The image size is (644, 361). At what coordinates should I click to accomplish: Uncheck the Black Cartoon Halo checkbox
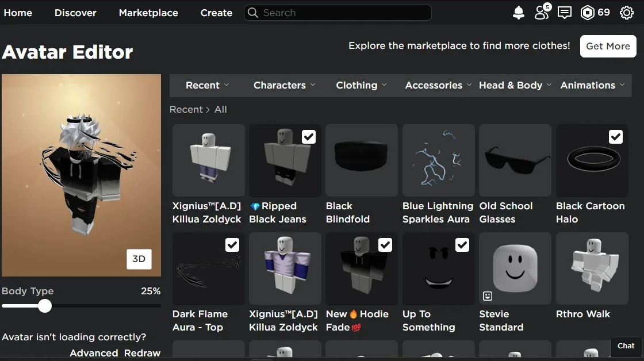[615, 137]
